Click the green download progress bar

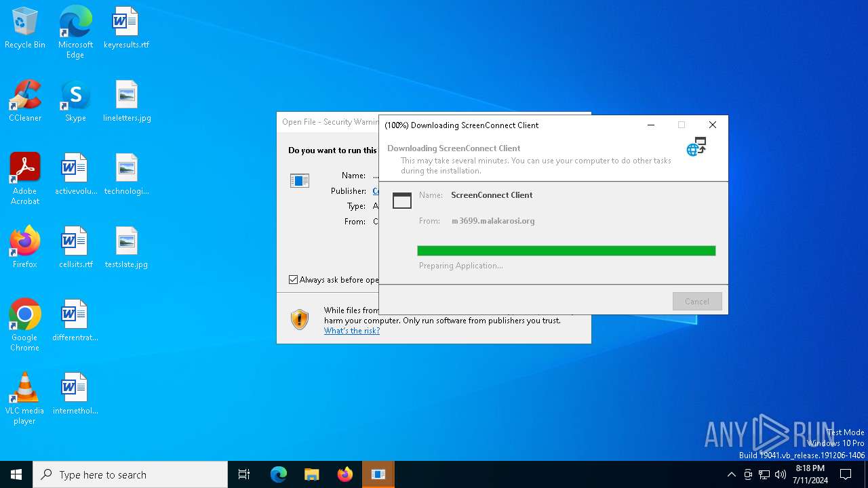[x=566, y=251]
